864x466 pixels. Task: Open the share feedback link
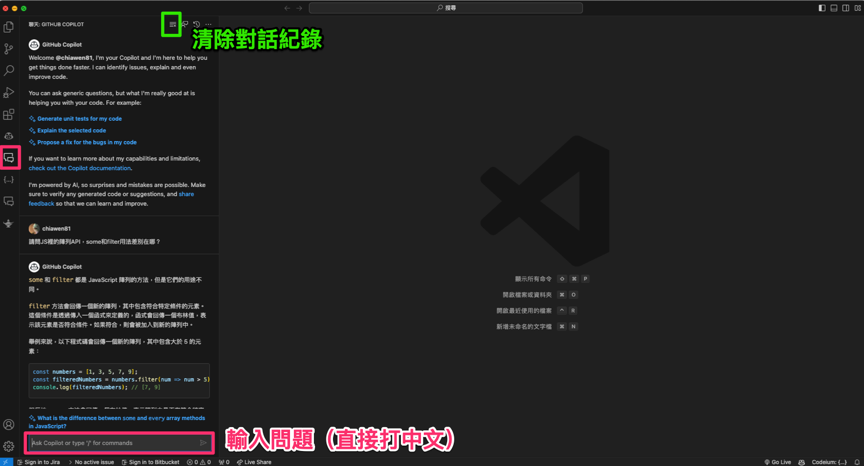(x=186, y=194)
